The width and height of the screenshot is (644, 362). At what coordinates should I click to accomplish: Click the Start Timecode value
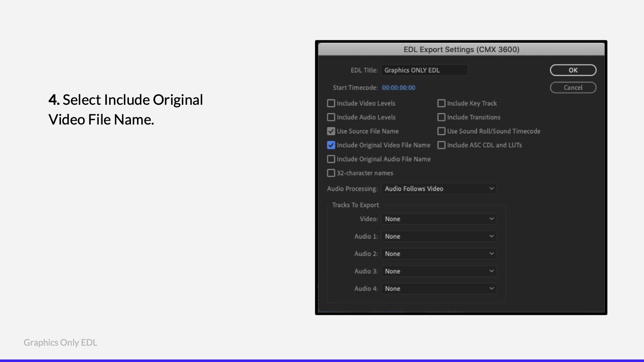399,88
